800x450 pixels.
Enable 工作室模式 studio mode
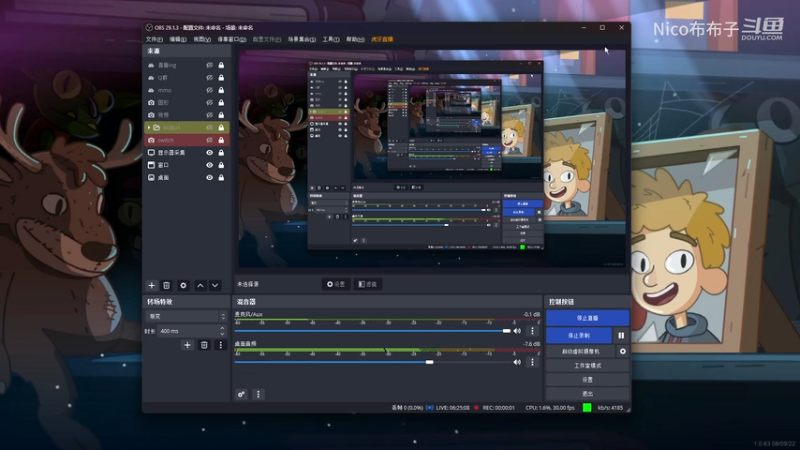coord(587,366)
